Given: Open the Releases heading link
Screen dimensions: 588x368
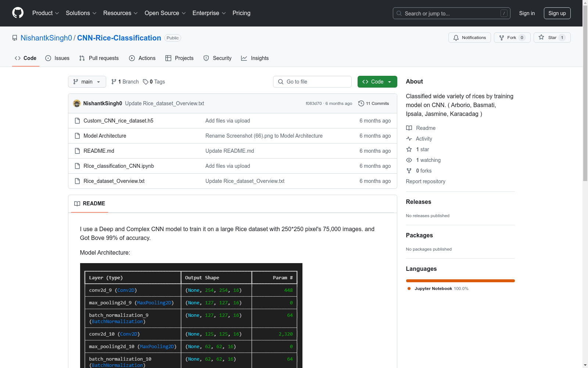Looking at the screenshot, I should pos(419,202).
